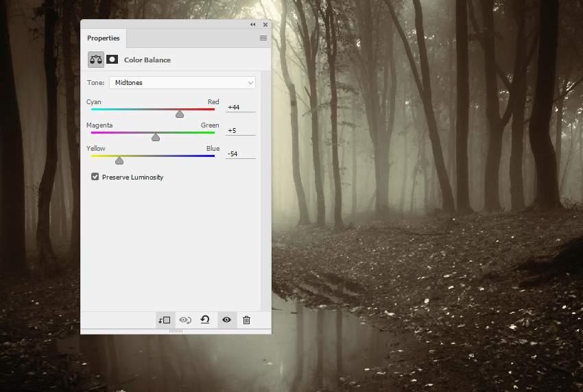Viewport: 583px width, 392px height.
Task: Reset to adjustment defaults icon
Action: (x=205, y=319)
